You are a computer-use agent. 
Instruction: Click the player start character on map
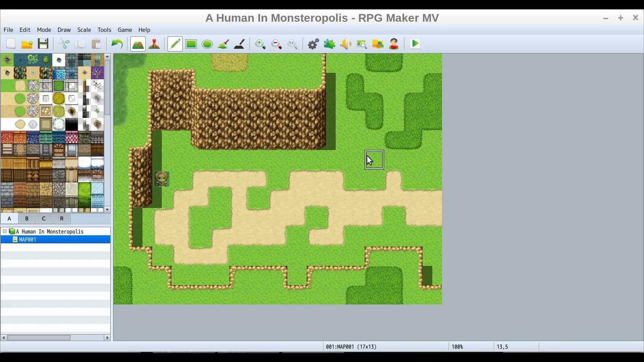tap(162, 178)
